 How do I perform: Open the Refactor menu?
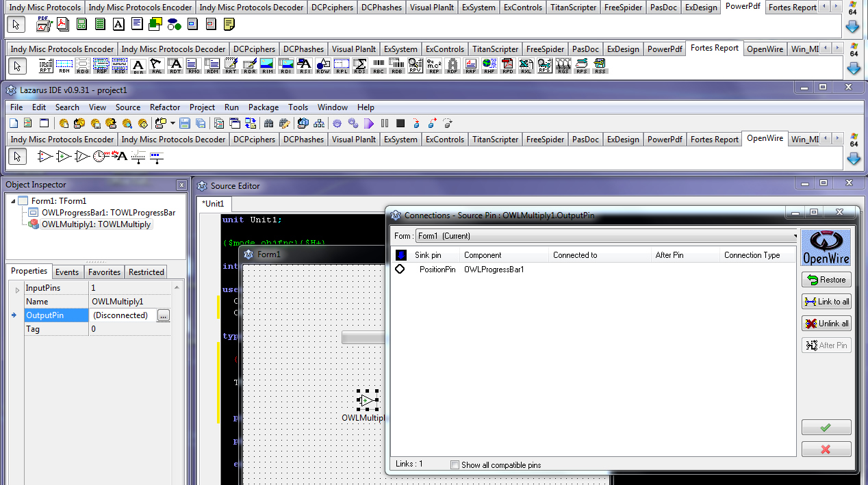pos(165,107)
